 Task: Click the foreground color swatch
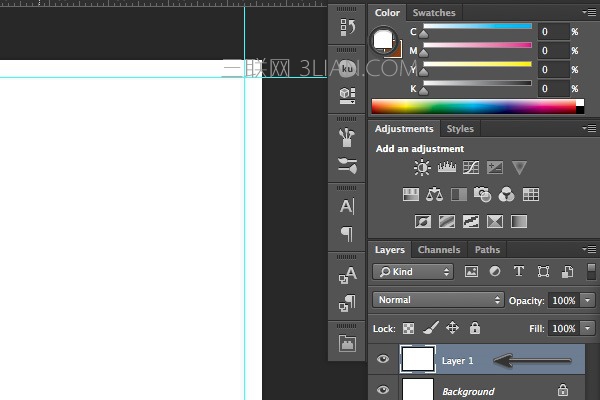[383, 39]
